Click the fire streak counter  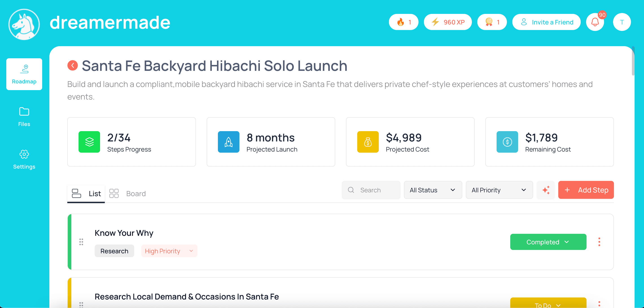tap(403, 22)
